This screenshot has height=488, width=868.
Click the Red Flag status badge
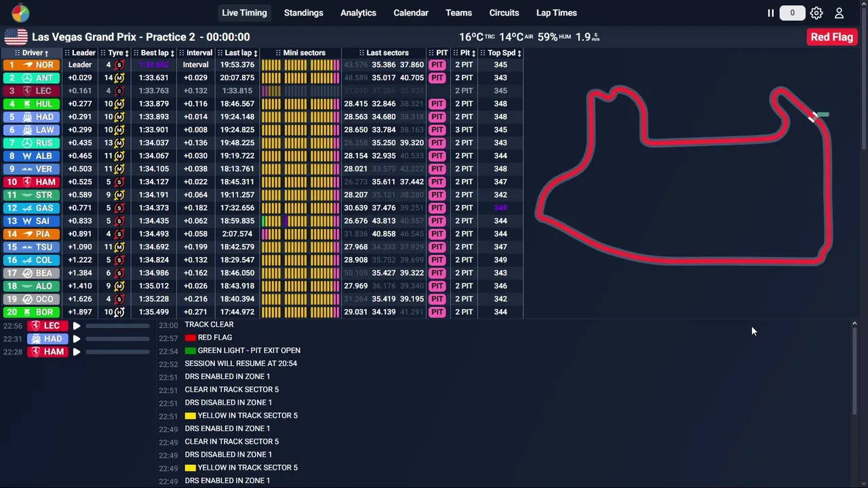click(x=831, y=37)
